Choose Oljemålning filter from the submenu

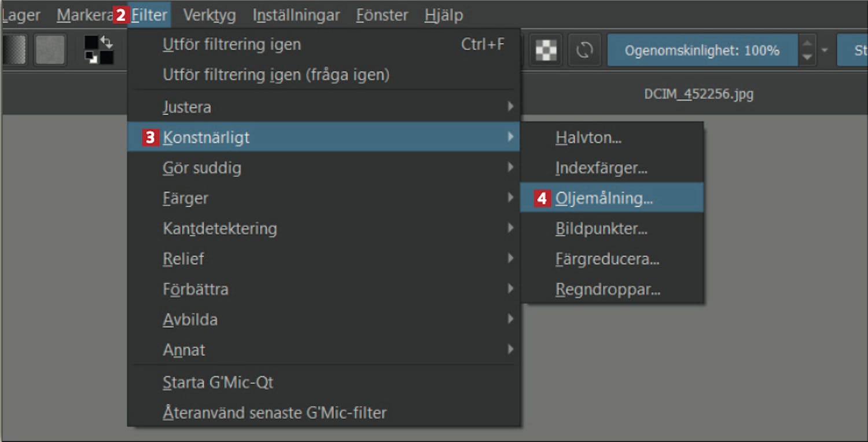(x=612, y=198)
